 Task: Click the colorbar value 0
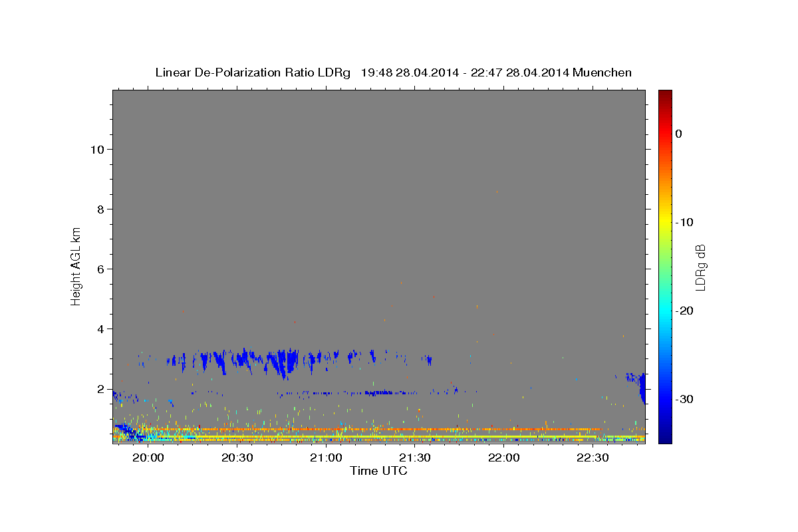(x=679, y=134)
